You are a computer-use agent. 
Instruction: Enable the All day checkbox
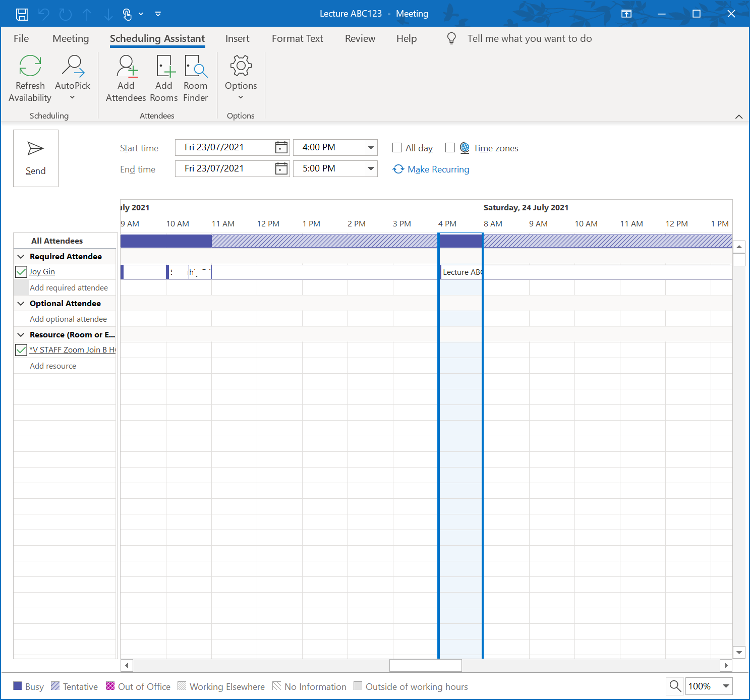pyautogui.click(x=397, y=148)
